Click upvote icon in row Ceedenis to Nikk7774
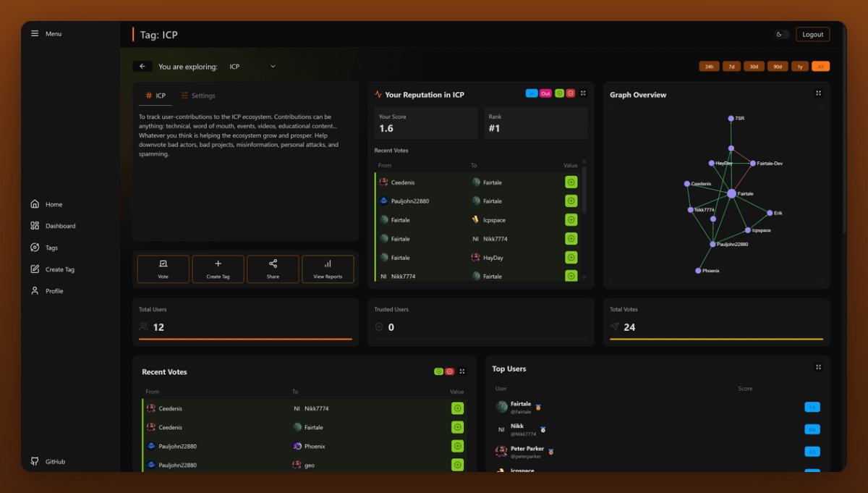Image resolution: width=868 pixels, height=493 pixels. point(457,408)
